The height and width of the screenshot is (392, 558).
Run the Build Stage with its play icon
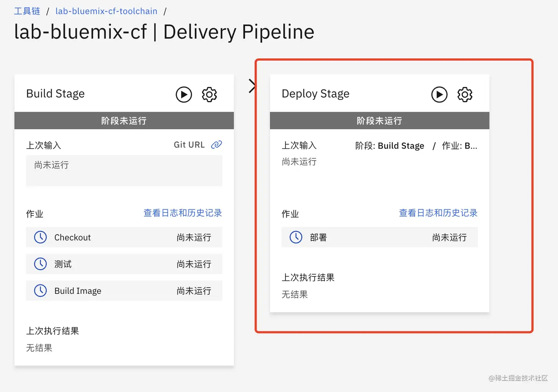(x=184, y=94)
